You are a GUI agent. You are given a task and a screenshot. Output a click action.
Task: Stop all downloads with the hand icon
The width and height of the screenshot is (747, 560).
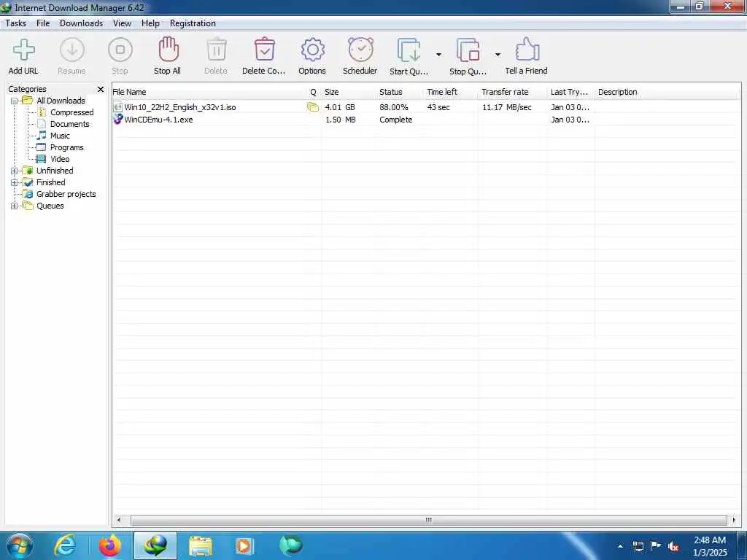click(169, 50)
